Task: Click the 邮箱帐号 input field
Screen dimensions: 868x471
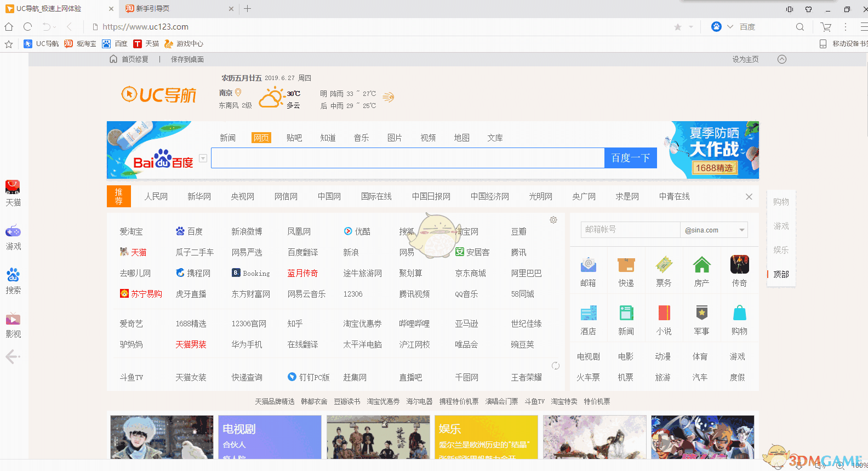Action: [x=630, y=230]
